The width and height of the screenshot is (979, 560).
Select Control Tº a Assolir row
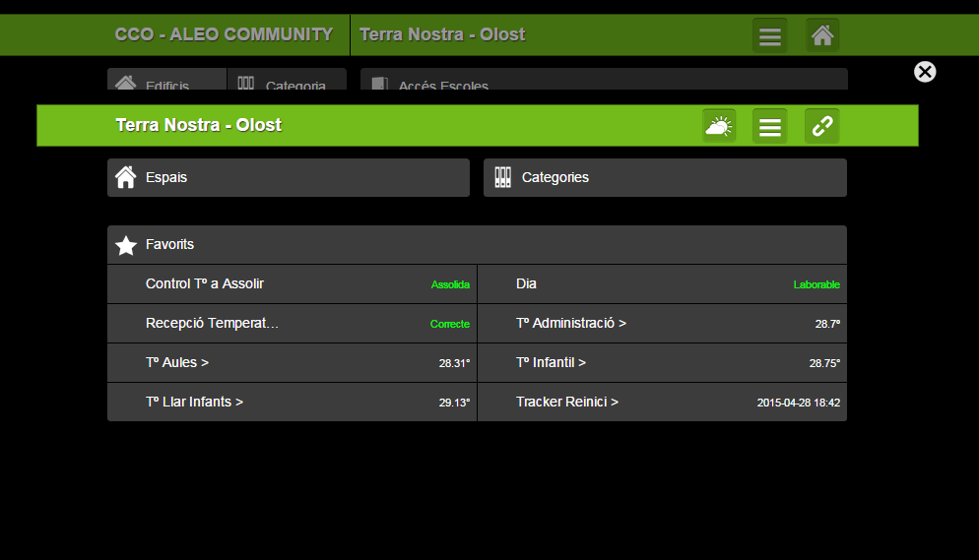pos(292,284)
